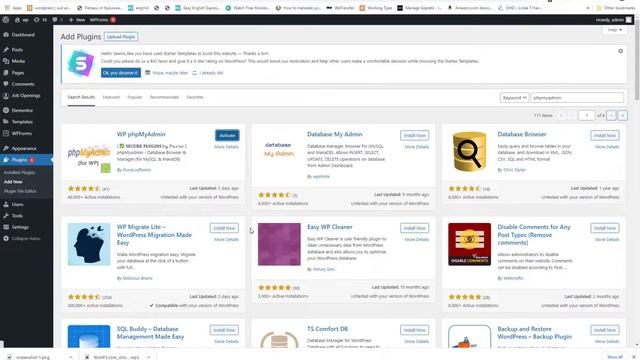Screen dimensions: 640x360
Task: Open Appearance in the sidebar
Action: pos(24,149)
